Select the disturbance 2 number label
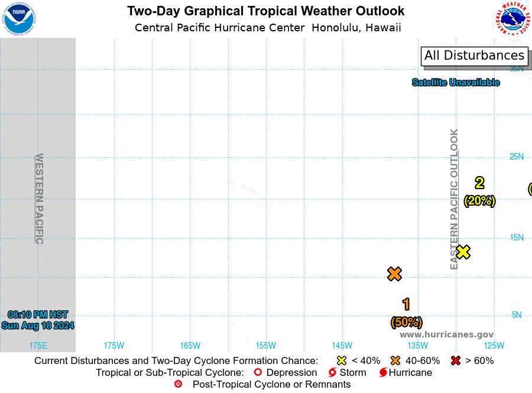The width and height of the screenshot is (532, 393). tap(479, 183)
